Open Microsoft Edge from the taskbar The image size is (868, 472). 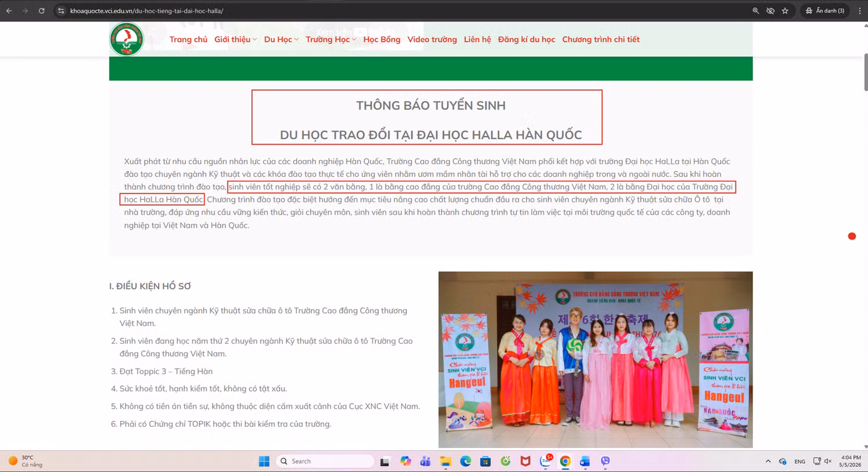(x=465, y=461)
